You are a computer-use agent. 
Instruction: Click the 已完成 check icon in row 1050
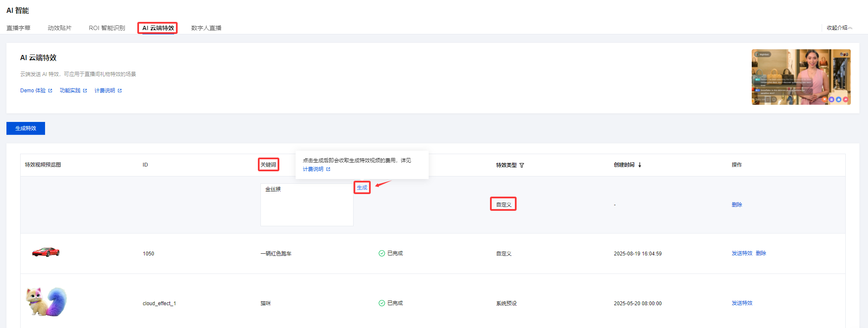(382, 253)
